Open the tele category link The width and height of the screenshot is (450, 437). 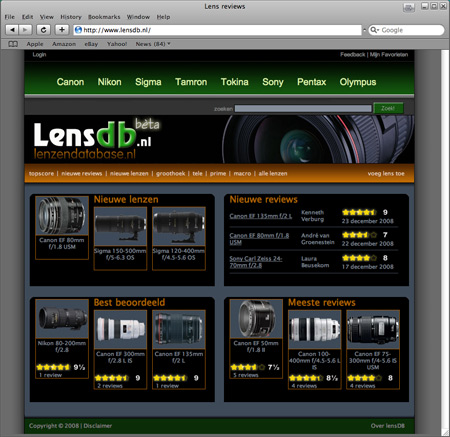(198, 174)
